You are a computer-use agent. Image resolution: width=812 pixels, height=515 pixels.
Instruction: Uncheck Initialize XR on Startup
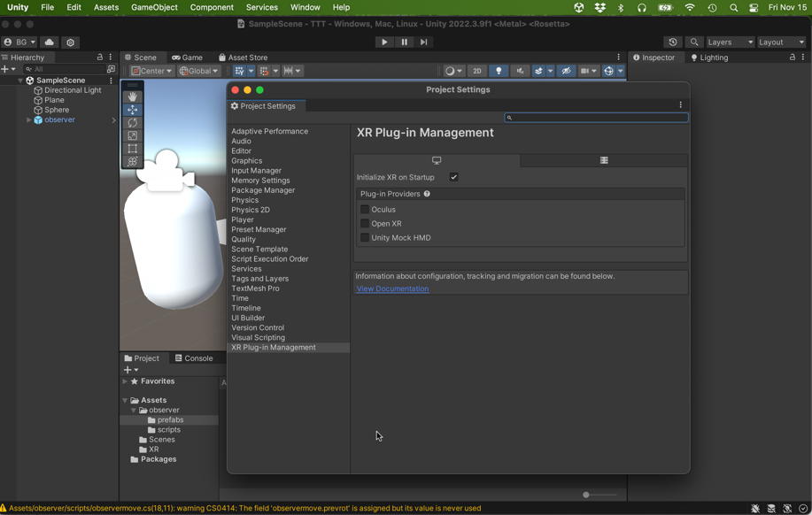tap(453, 177)
